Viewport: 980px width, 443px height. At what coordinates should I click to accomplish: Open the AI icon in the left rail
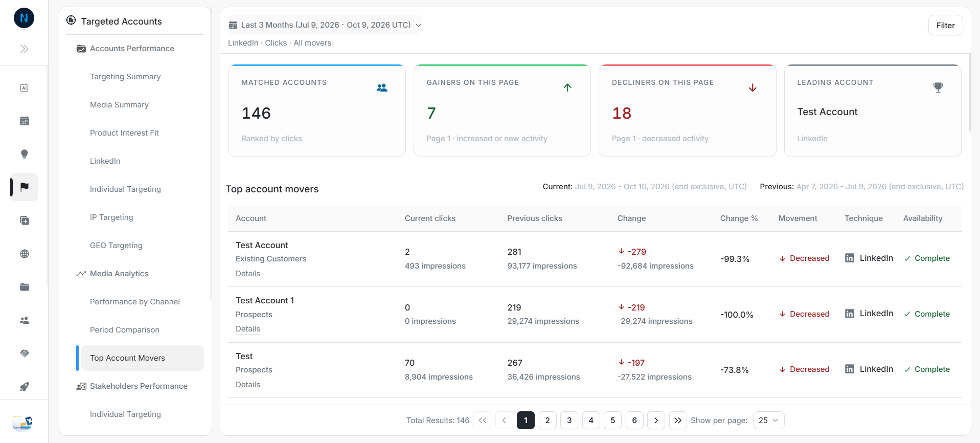click(24, 87)
